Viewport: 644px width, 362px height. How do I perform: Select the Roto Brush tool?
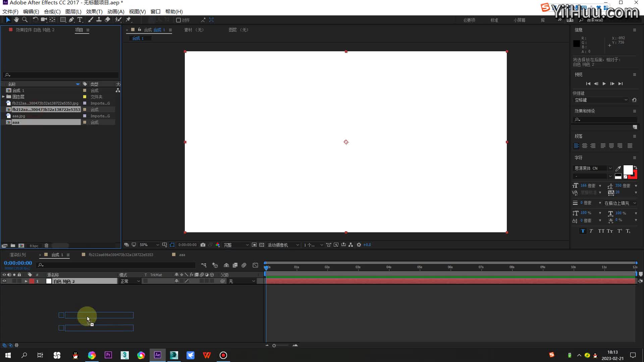click(118, 20)
